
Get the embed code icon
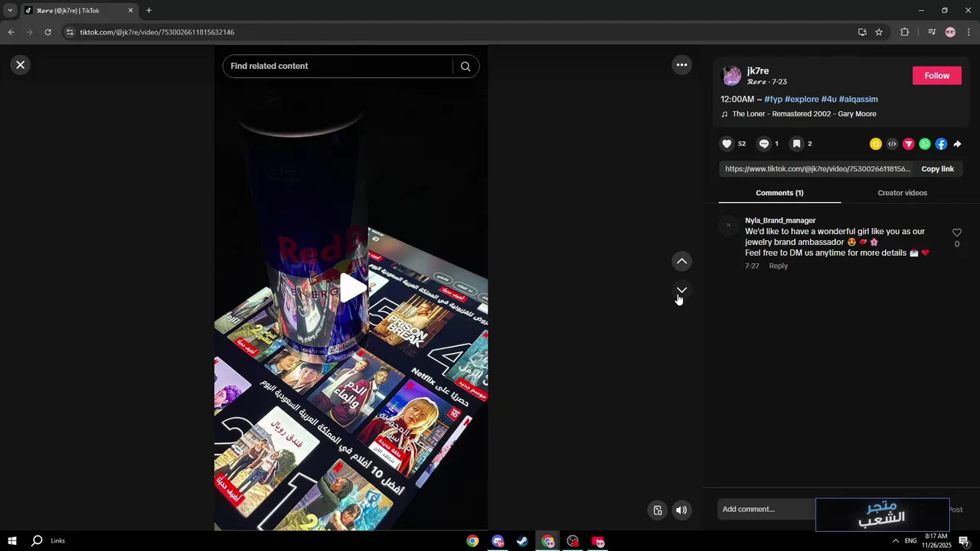tap(892, 144)
